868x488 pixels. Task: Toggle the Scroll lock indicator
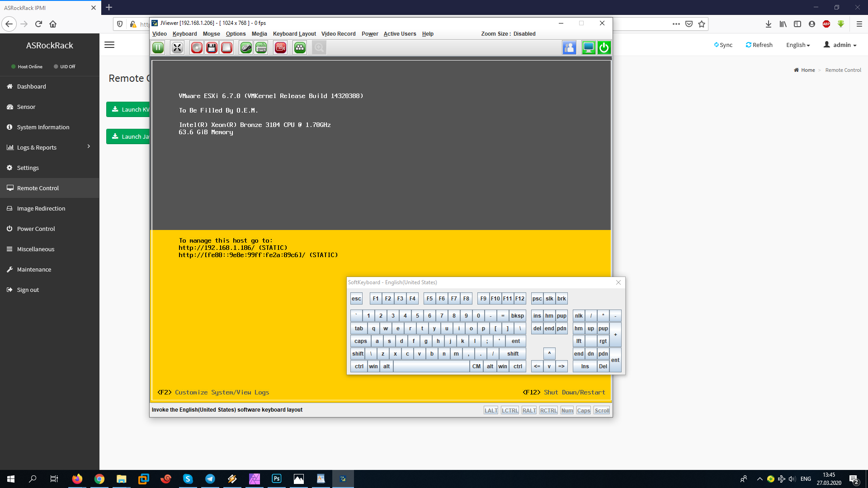click(x=602, y=410)
